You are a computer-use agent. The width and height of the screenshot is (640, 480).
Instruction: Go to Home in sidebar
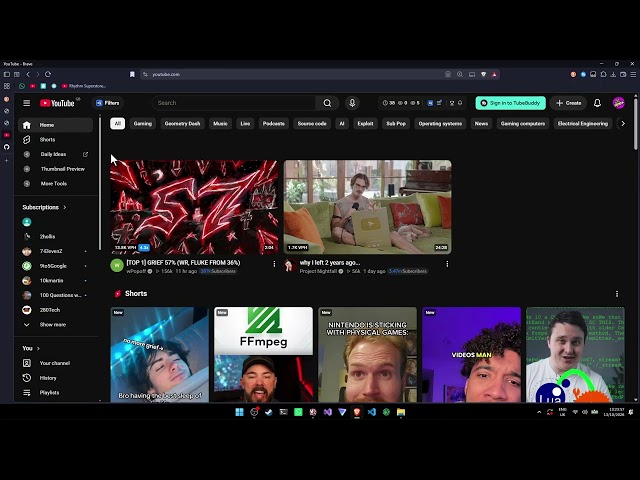[x=56, y=125]
